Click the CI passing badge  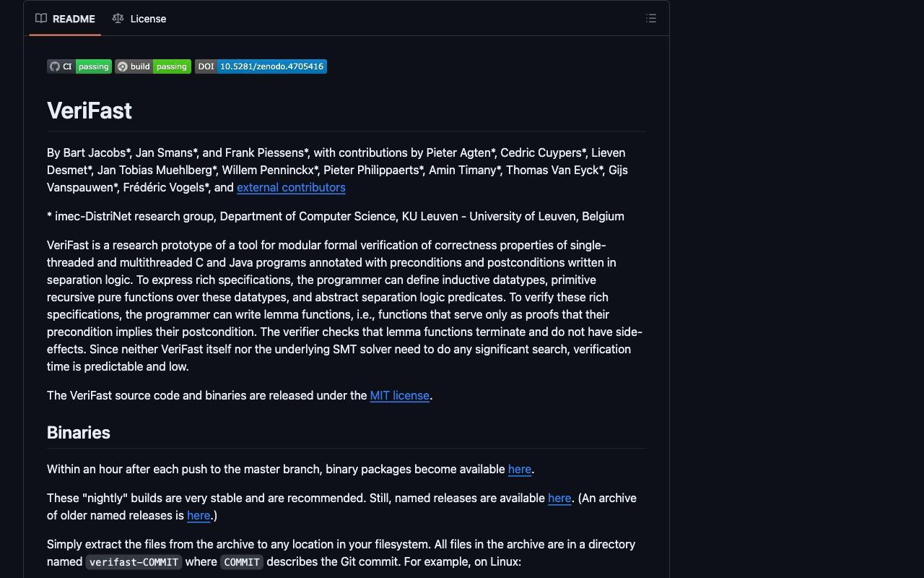(x=79, y=66)
